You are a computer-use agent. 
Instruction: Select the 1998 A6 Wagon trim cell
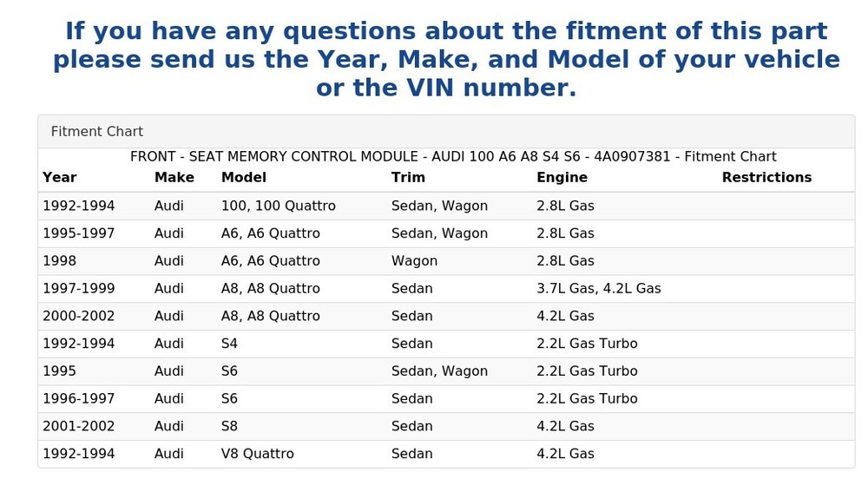pos(414,261)
